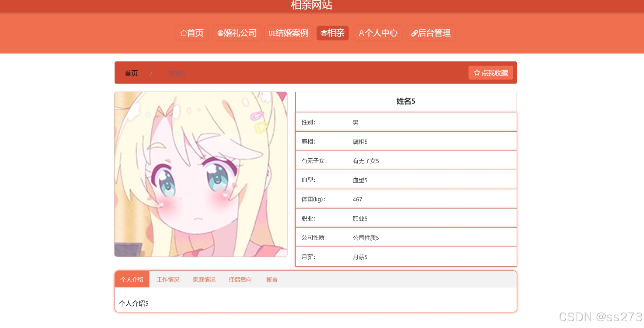
Task: Click the 血型： row label
Action: [308, 180]
